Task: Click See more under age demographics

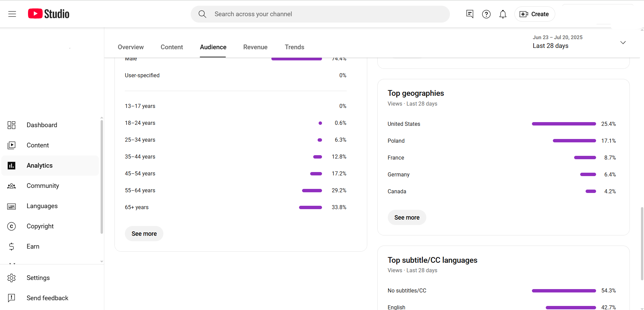Action: coord(144,234)
